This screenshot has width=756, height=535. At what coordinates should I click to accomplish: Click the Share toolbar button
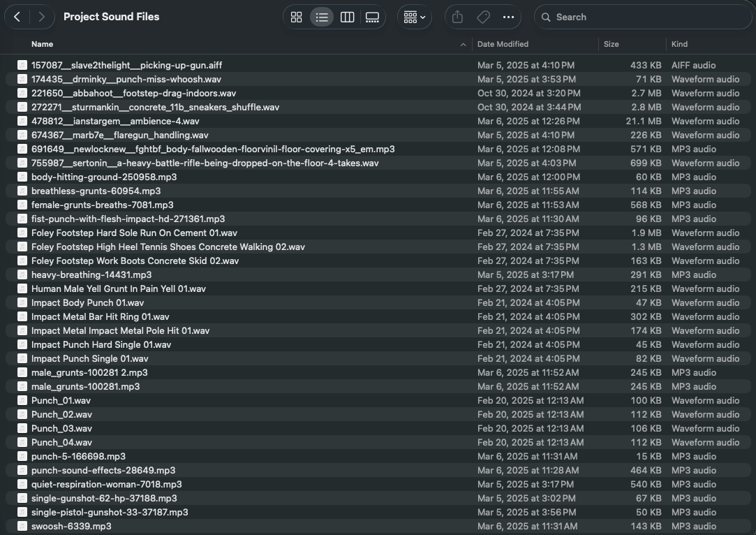click(457, 17)
